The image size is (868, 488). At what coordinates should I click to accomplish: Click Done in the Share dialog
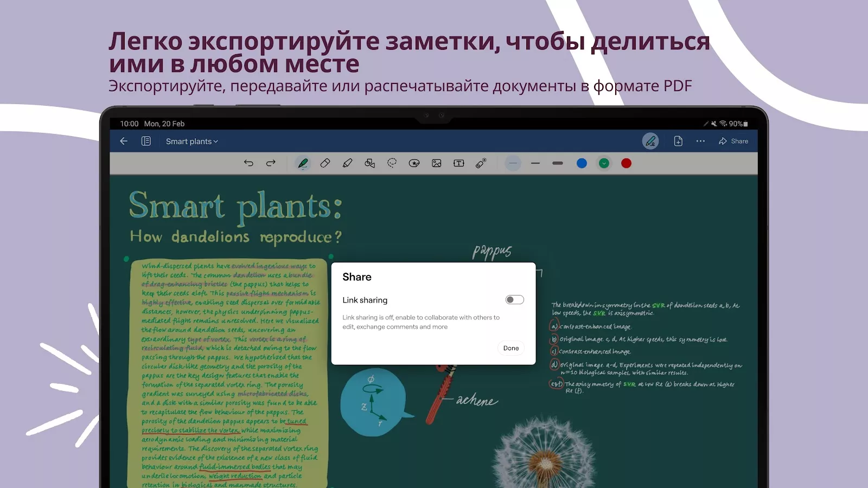pyautogui.click(x=511, y=348)
